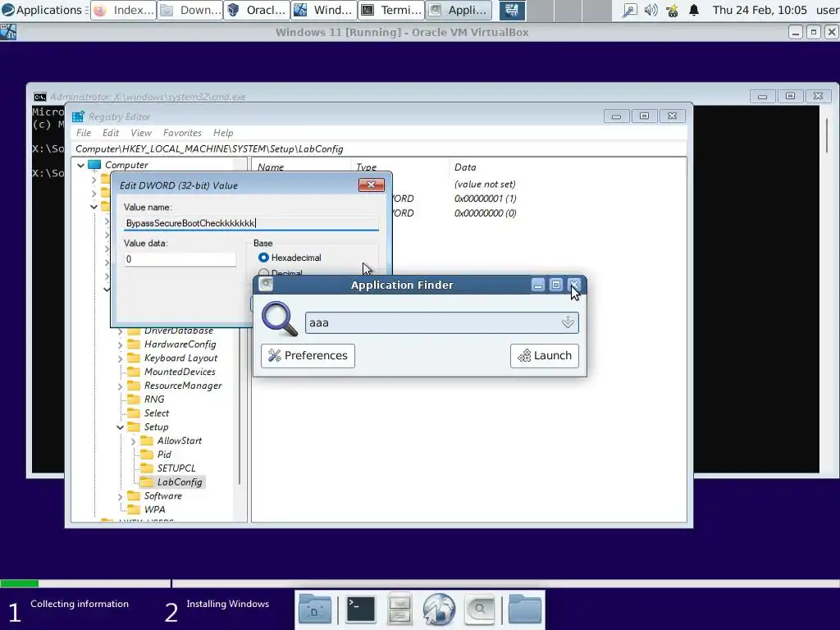
Task: Select the Select key folder icon
Action: [134, 413]
